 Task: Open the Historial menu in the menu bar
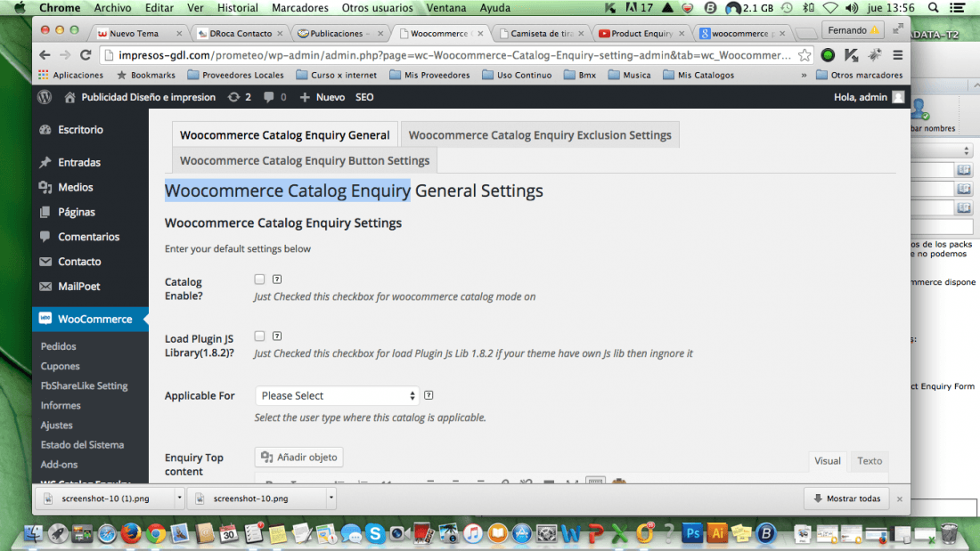pyautogui.click(x=238, y=7)
